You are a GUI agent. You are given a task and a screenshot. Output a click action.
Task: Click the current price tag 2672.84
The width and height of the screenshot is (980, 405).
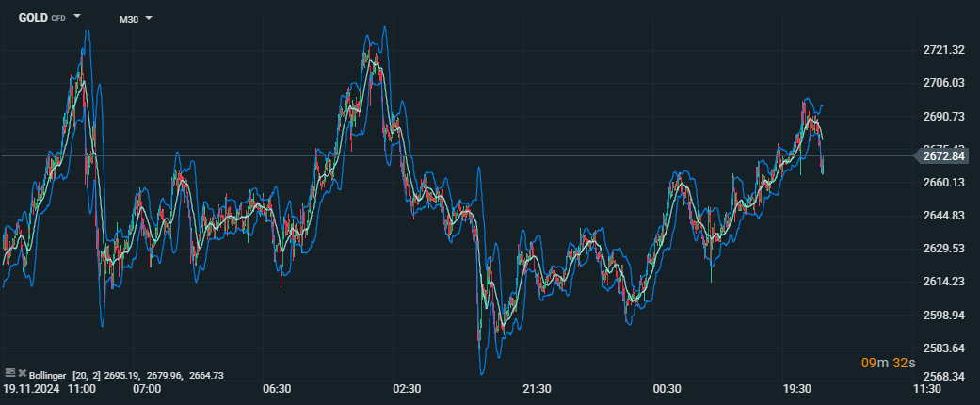coord(948,157)
